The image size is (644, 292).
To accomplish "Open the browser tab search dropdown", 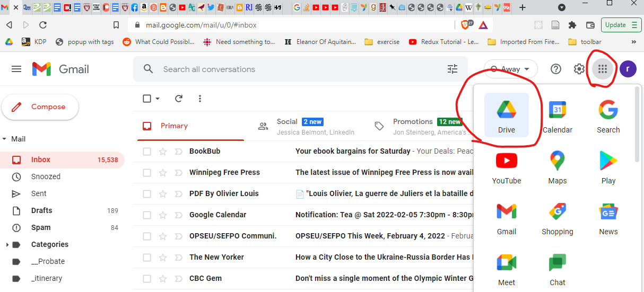I will (x=561, y=7).
